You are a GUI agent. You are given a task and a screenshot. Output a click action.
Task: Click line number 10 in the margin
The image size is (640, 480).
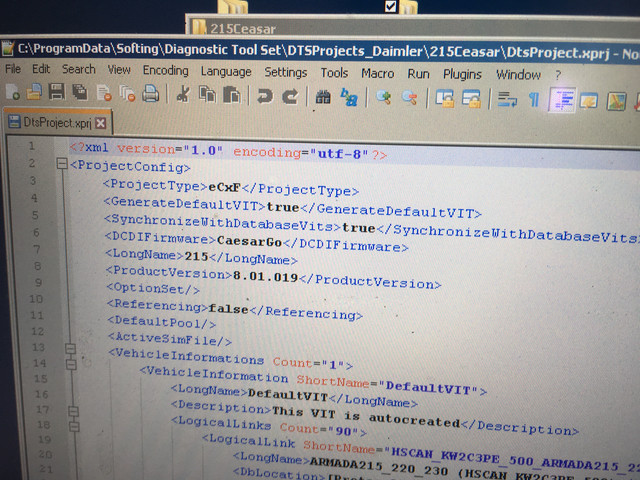[x=36, y=299]
